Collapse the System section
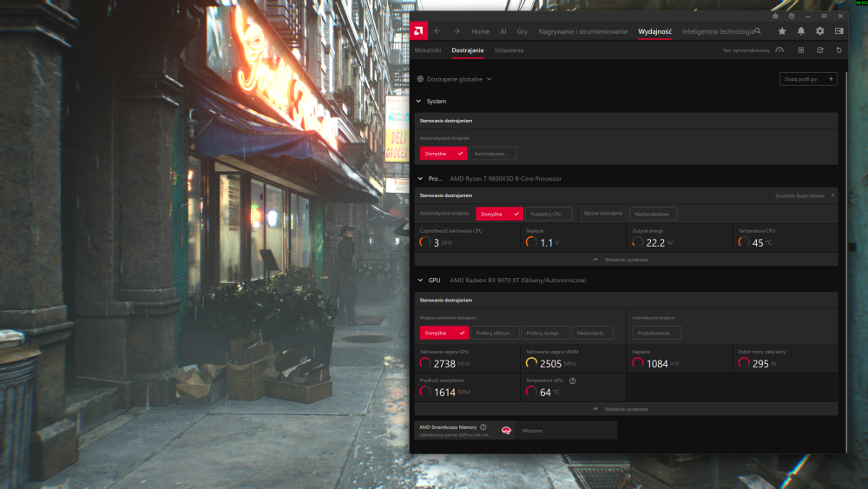 pyautogui.click(x=419, y=102)
